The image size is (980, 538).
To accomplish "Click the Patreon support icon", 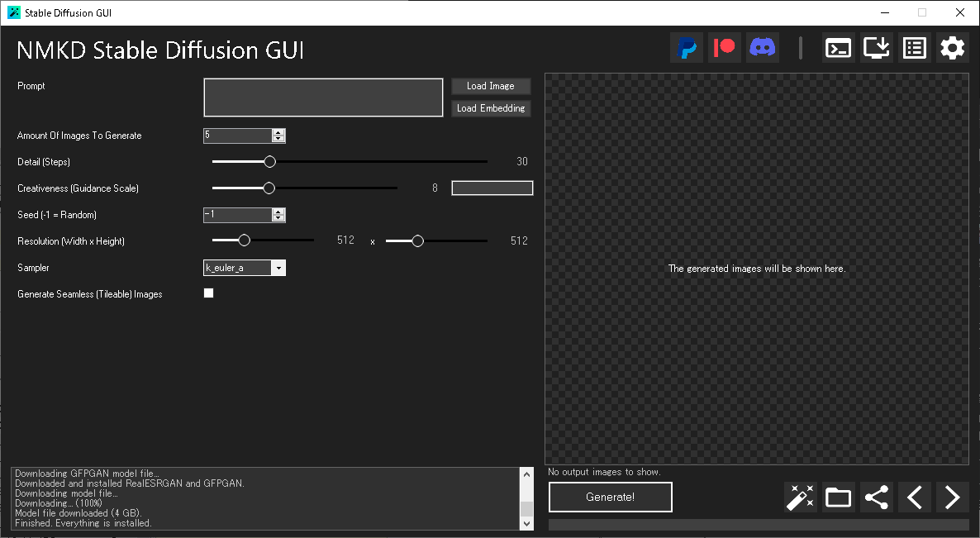I will point(724,47).
